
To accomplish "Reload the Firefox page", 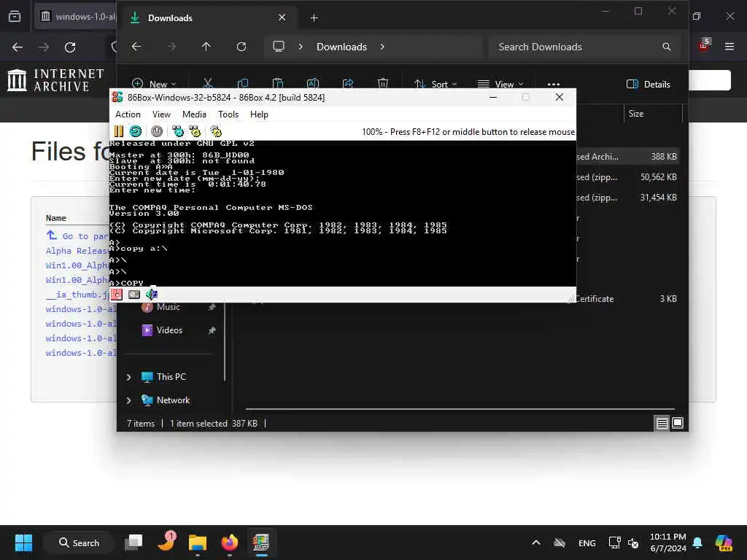I will [x=70, y=47].
